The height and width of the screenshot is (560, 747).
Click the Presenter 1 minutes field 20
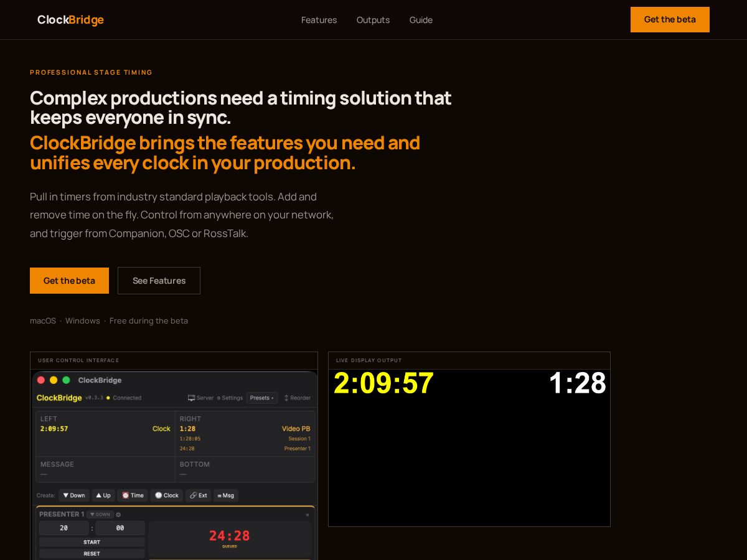(x=64, y=528)
